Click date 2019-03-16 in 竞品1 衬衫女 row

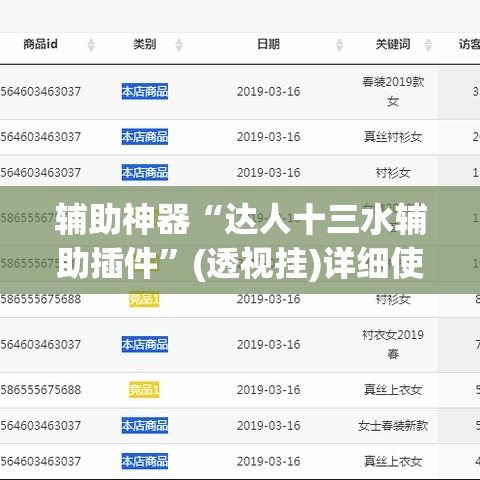click(x=269, y=299)
